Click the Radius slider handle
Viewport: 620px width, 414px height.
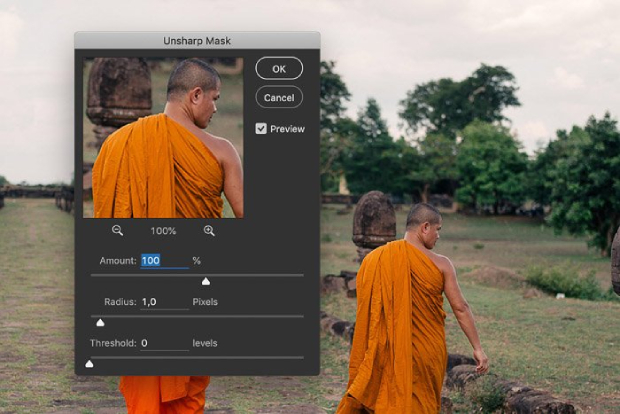pos(100,322)
